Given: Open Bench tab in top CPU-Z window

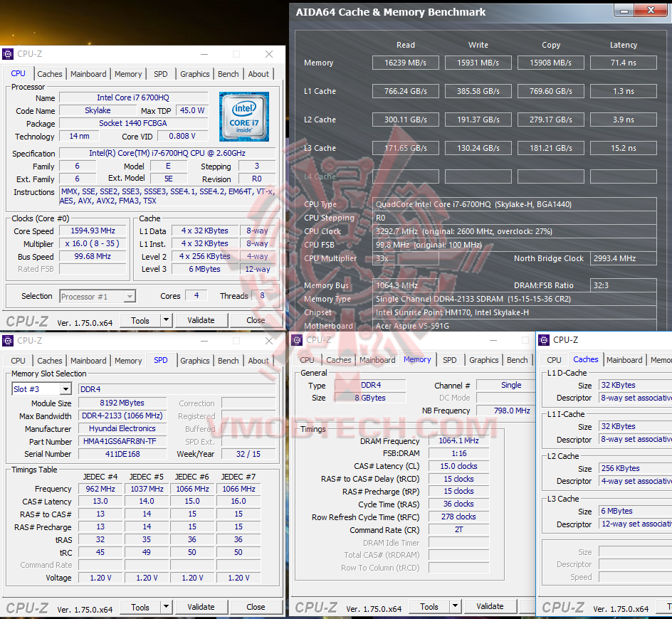Looking at the screenshot, I should (x=229, y=74).
